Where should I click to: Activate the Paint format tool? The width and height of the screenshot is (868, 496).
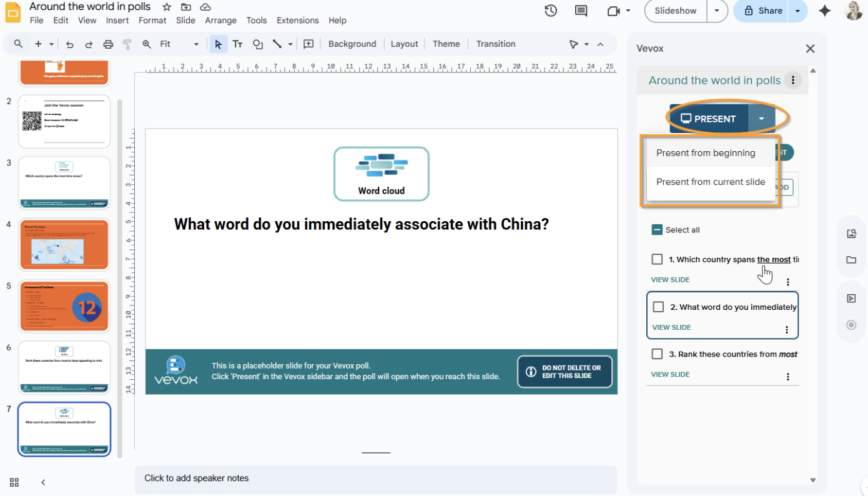pyautogui.click(x=126, y=44)
